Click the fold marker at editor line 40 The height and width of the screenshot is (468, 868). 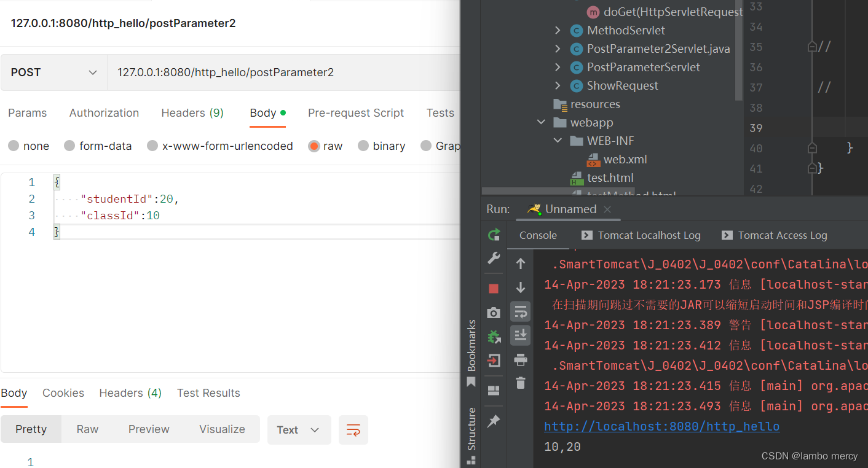[812, 148]
